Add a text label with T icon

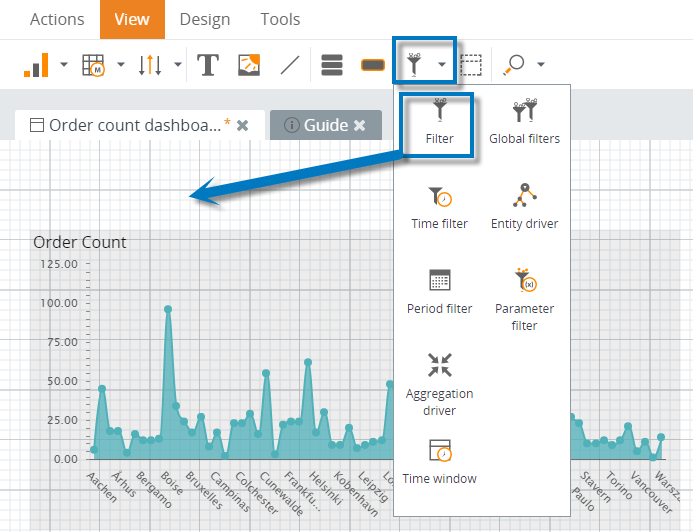(208, 65)
